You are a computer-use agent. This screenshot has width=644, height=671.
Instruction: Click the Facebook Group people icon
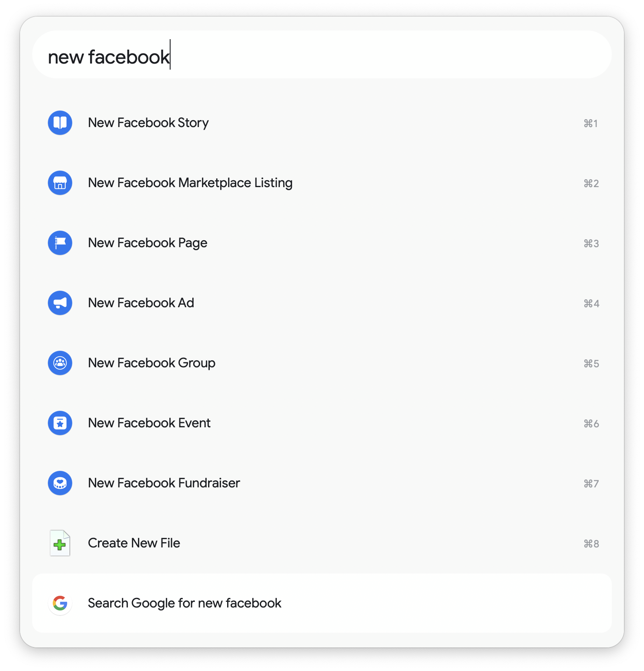[60, 363]
